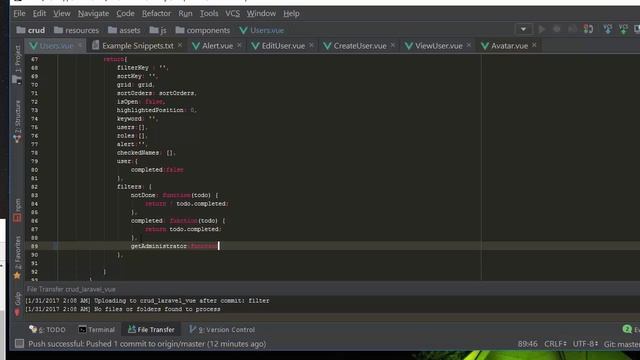Viewport: 640px width, 360px height.
Task: Click the resources breadcrumb folder
Action: (77, 30)
